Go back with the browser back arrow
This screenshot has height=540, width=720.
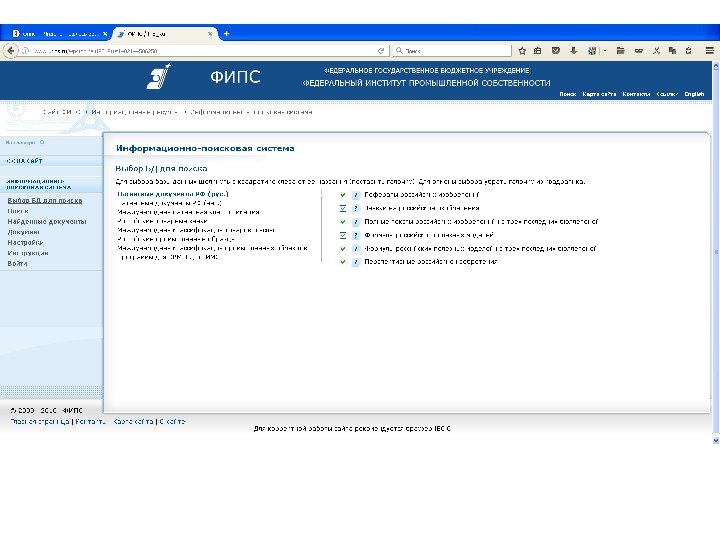tap(11, 51)
